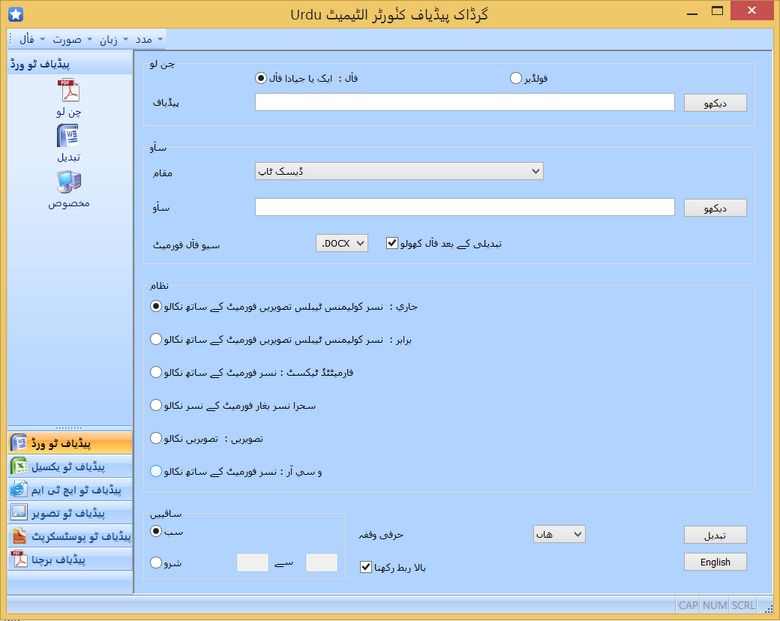780x621 pixels.
Task: Click the NUM status bar indicator
Action: coord(714,605)
